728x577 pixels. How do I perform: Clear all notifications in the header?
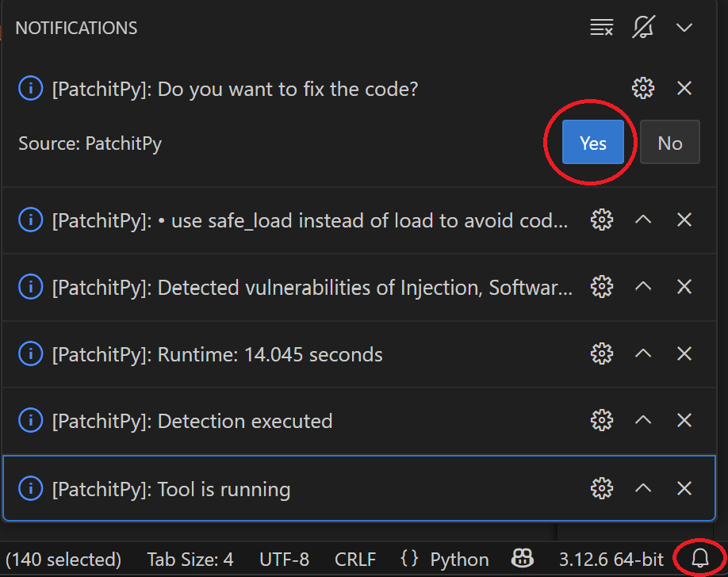point(602,28)
